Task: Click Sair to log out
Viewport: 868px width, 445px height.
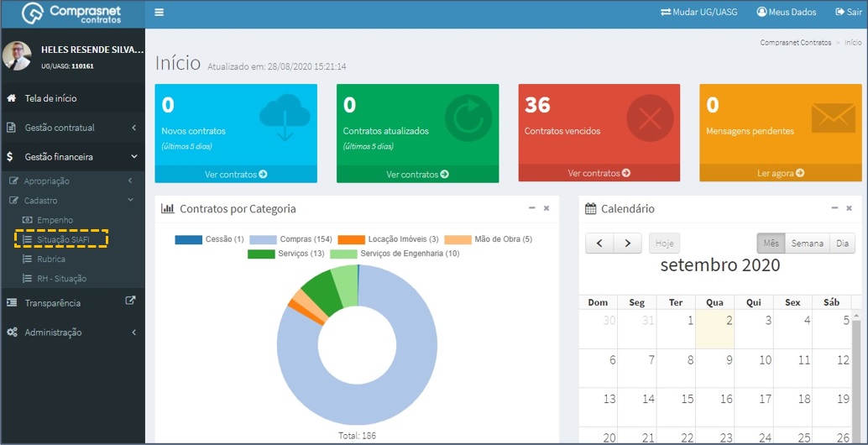Action: (848, 12)
